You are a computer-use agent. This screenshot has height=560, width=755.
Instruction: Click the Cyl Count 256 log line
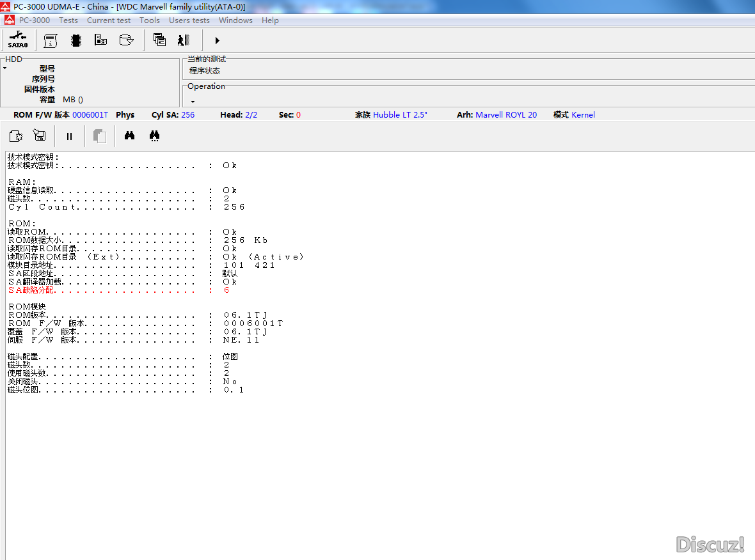[126, 207]
